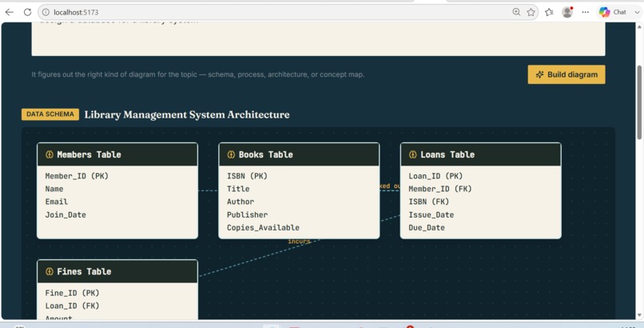View site information icon beside localhost:5173
This screenshot has height=328, width=644.
click(x=46, y=12)
